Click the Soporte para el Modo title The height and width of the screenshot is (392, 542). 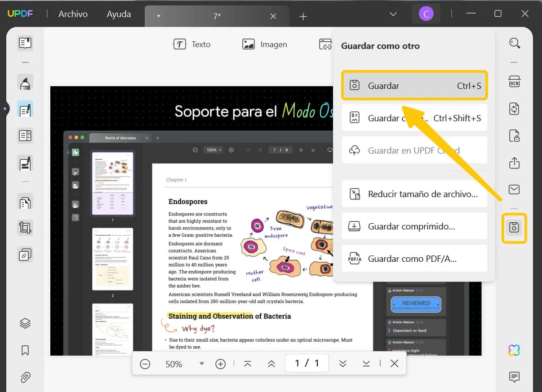click(253, 111)
